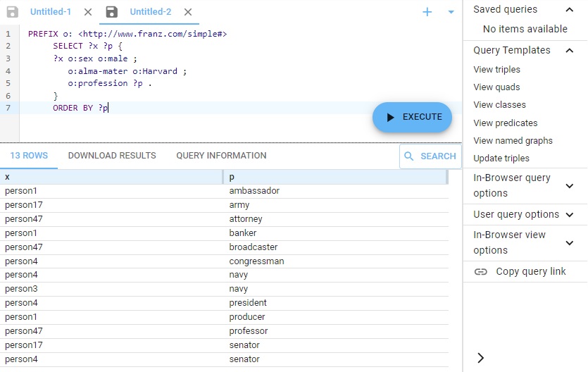The image size is (588, 372).
Task: Click the search magnifier icon in results
Action: 409,156
